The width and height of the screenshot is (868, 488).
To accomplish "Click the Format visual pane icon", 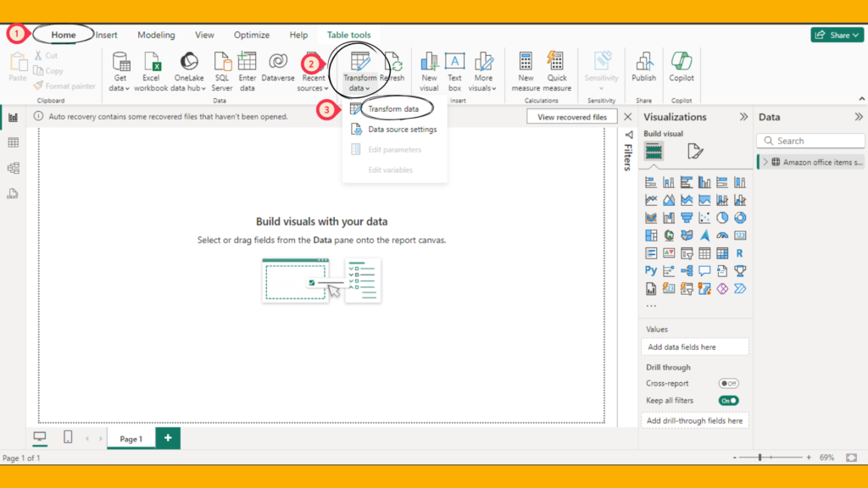I will [x=695, y=151].
